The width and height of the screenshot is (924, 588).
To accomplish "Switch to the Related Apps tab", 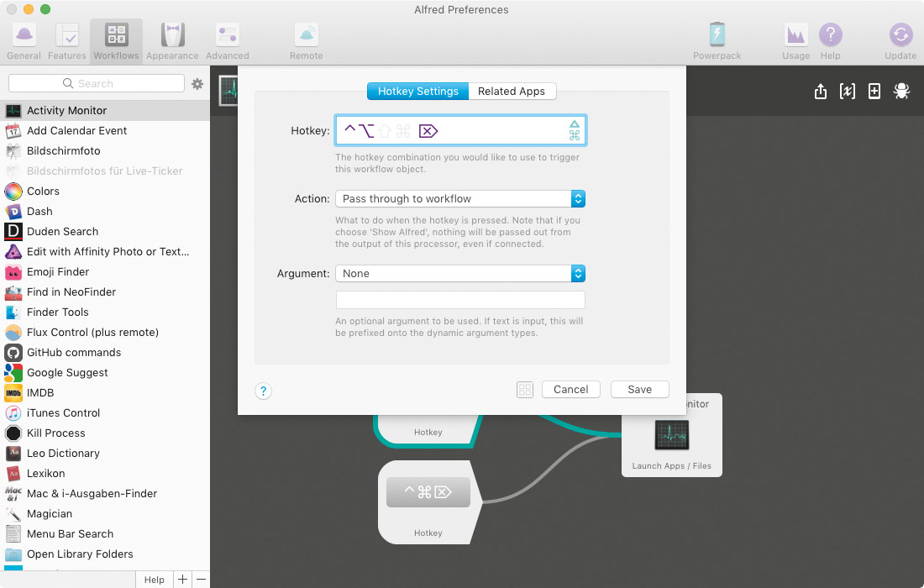I will coord(512,92).
